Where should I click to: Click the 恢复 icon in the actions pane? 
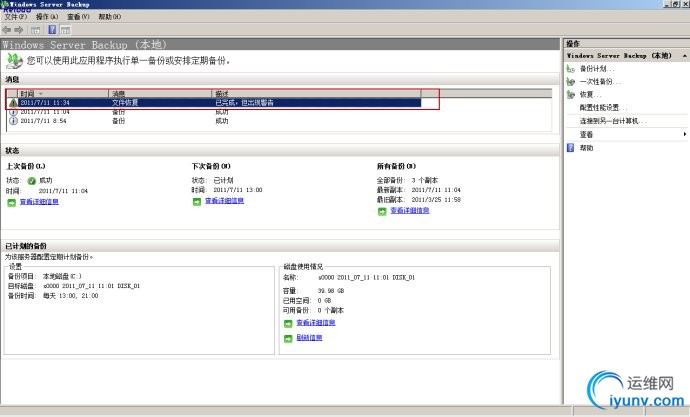click(571, 95)
